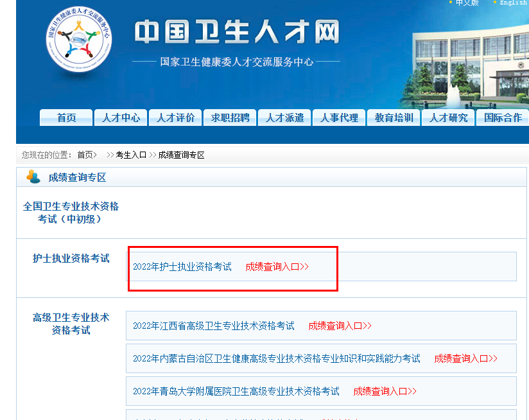Click the 成绩查询专区 panel title

[77, 177]
